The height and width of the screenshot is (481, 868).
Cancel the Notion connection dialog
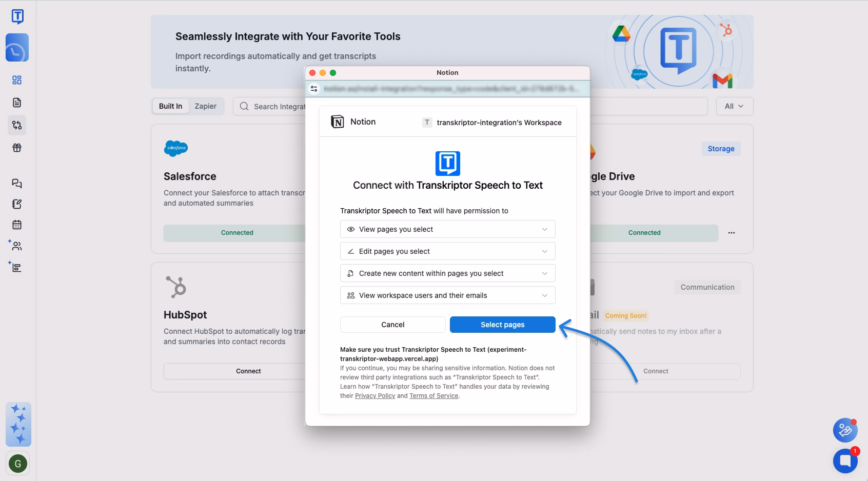pos(392,324)
